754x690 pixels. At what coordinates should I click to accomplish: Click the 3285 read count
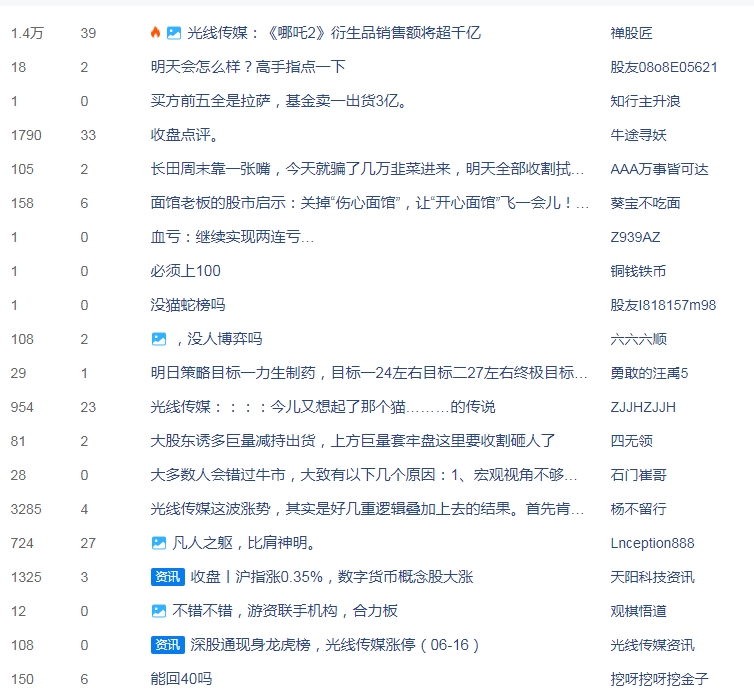[x=26, y=509]
